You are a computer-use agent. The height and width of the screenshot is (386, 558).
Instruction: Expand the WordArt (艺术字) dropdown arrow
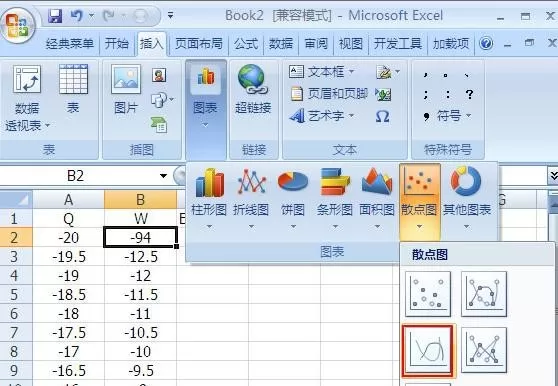(351, 116)
